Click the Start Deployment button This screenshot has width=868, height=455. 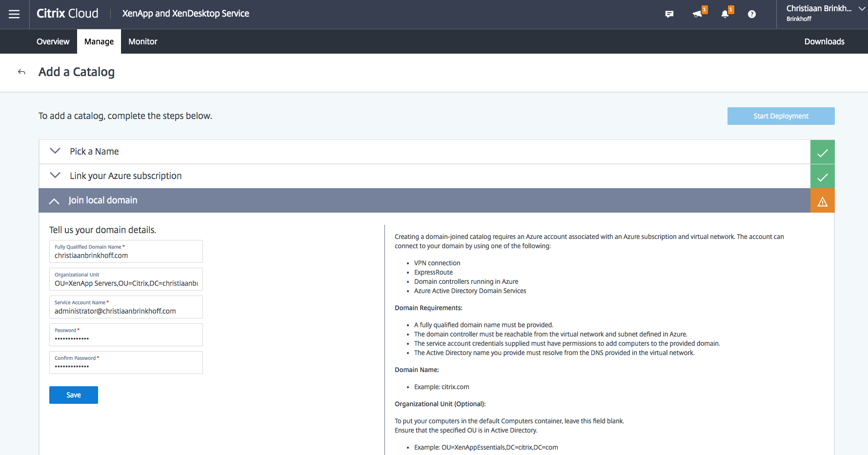pyautogui.click(x=781, y=116)
